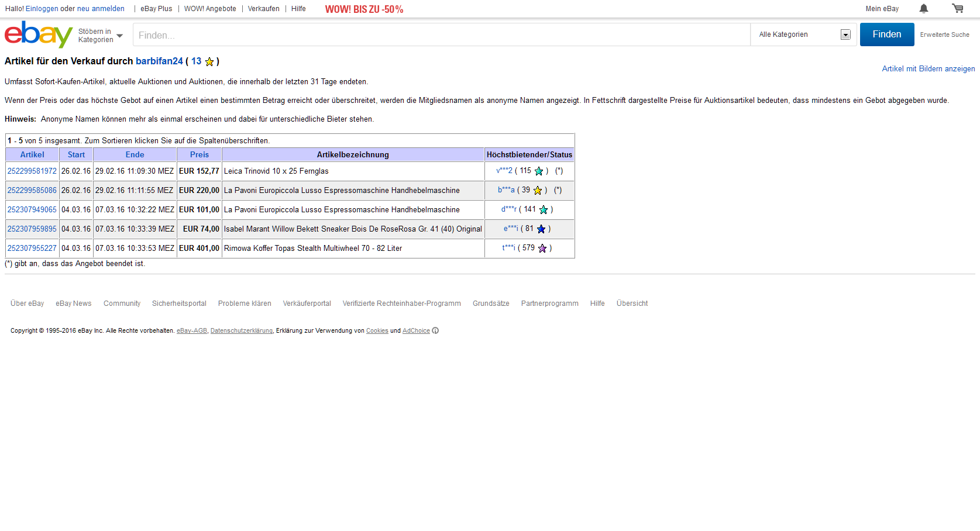The height and width of the screenshot is (531, 980).
Task: Expand the Stöbern in Kategorien menu
Action: click(x=101, y=36)
